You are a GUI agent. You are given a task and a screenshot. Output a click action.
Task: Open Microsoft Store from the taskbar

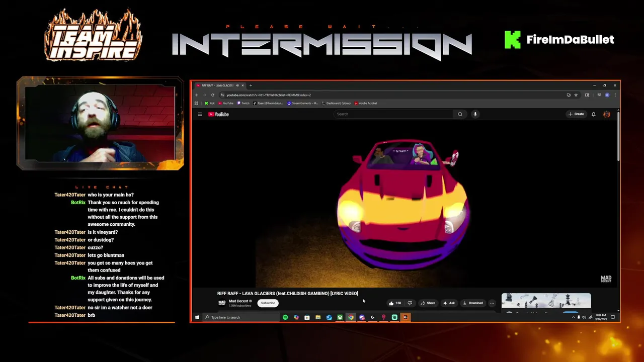pyautogui.click(x=307, y=317)
